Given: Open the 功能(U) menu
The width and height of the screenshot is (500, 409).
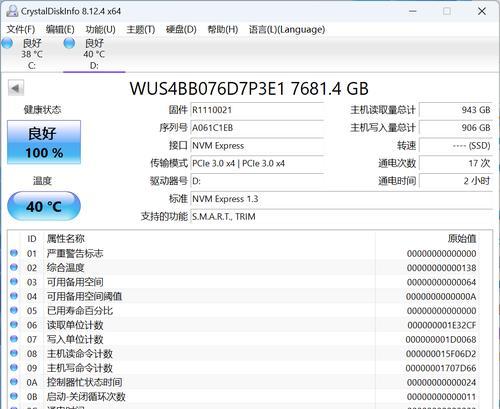Looking at the screenshot, I should tap(100, 29).
